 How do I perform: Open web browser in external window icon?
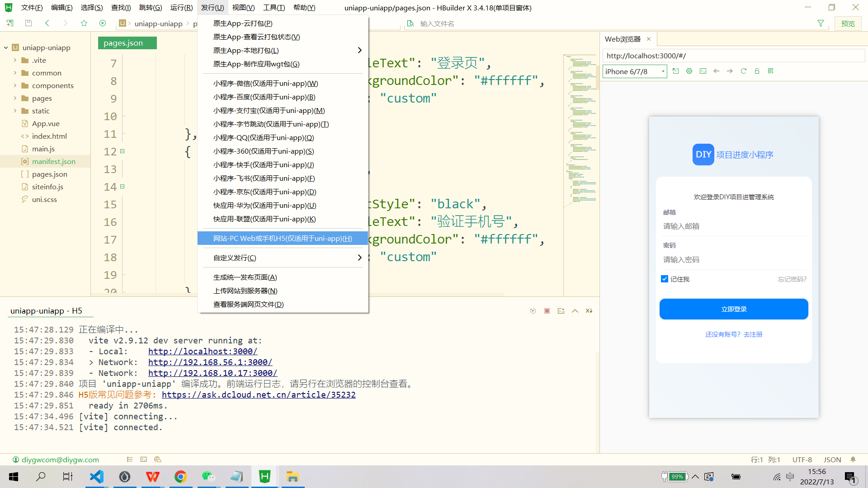click(676, 71)
